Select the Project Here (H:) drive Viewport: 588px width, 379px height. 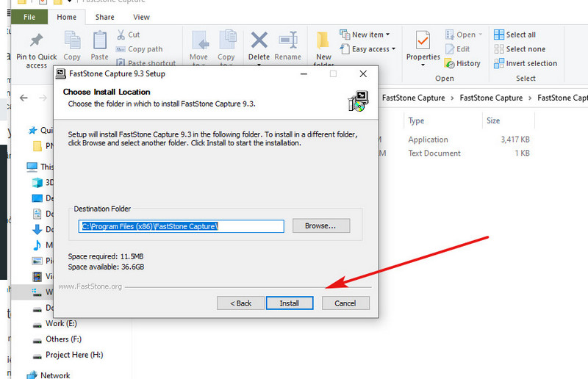(68, 355)
